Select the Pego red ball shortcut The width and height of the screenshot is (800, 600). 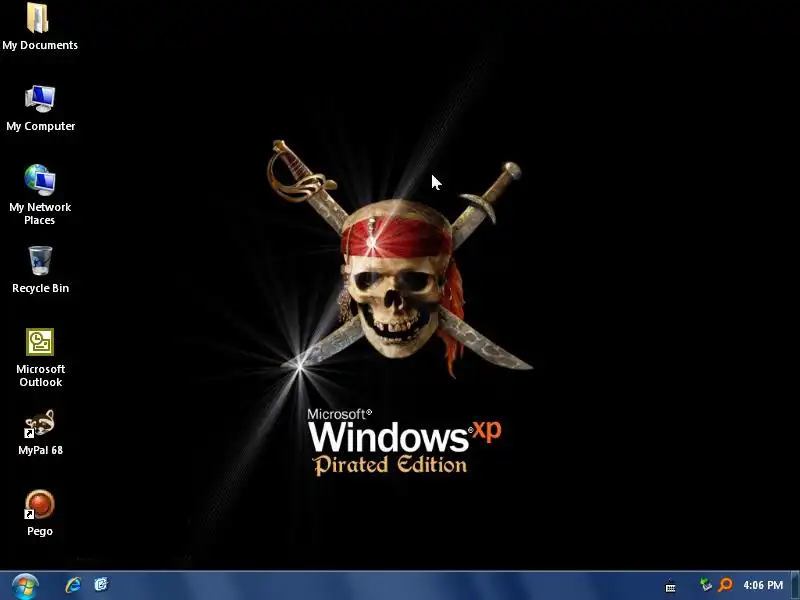[40, 504]
